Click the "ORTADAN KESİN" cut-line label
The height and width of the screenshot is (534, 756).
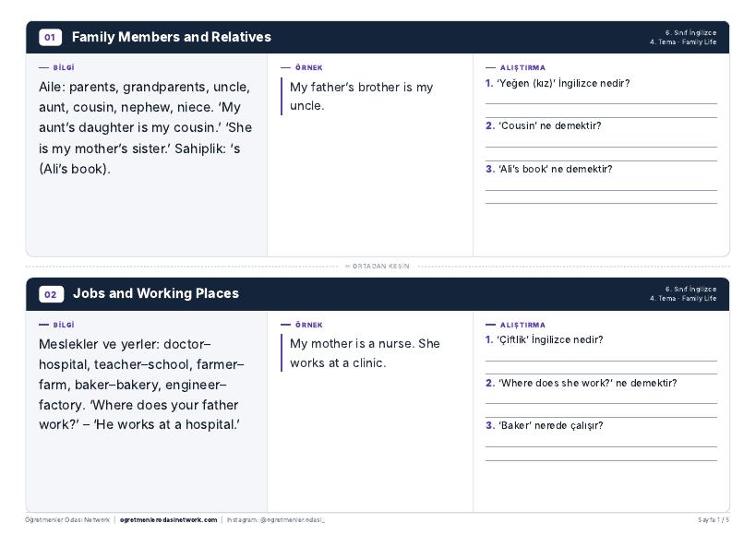pyautogui.click(x=378, y=266)
